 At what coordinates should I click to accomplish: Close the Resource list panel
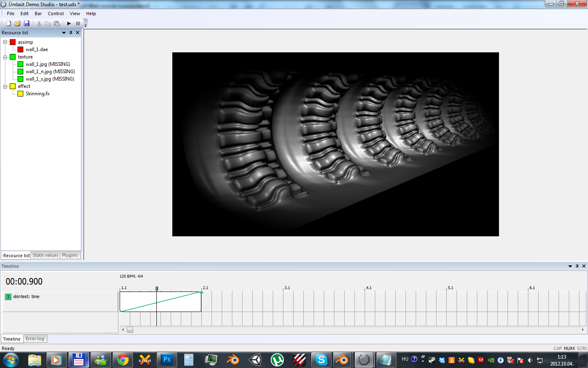tap(78, 33)
